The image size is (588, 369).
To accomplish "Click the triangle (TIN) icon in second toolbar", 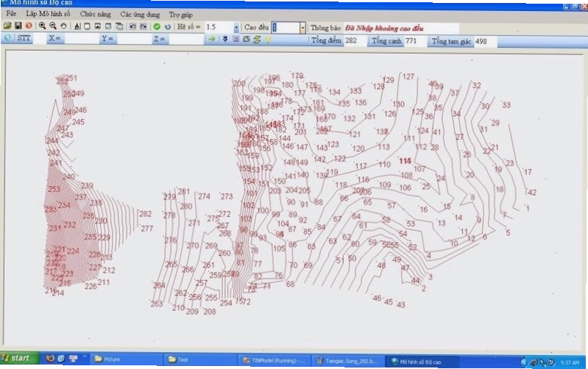I will [x=236, y=39].
